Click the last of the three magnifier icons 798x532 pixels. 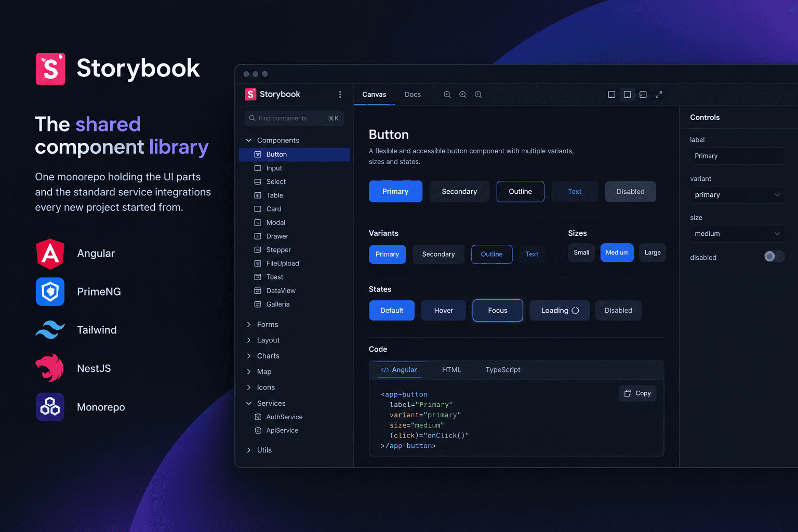478,95
